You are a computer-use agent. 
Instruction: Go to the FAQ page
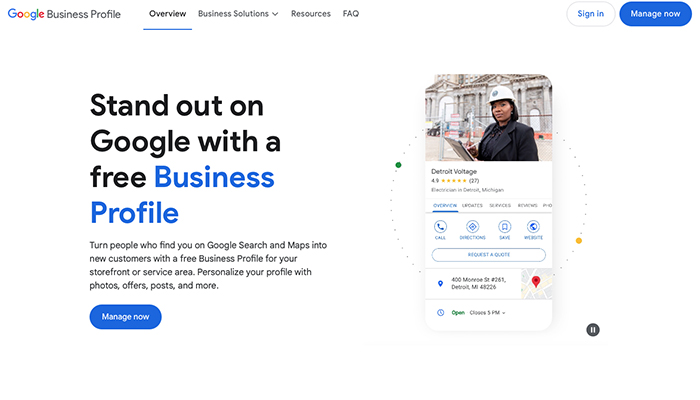coord(350,14)
